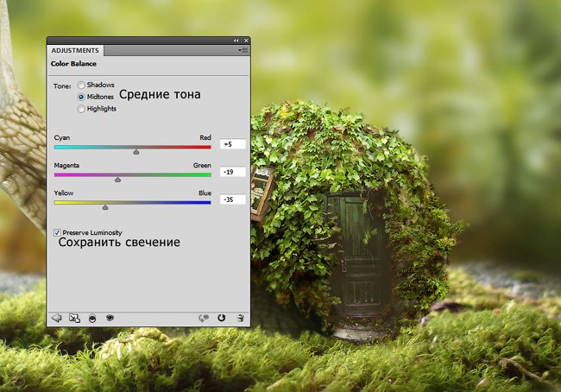Viewport: 561px width, 392px height.
Task: Select the Shadows tone option
Action: click(x=82, y=85)
